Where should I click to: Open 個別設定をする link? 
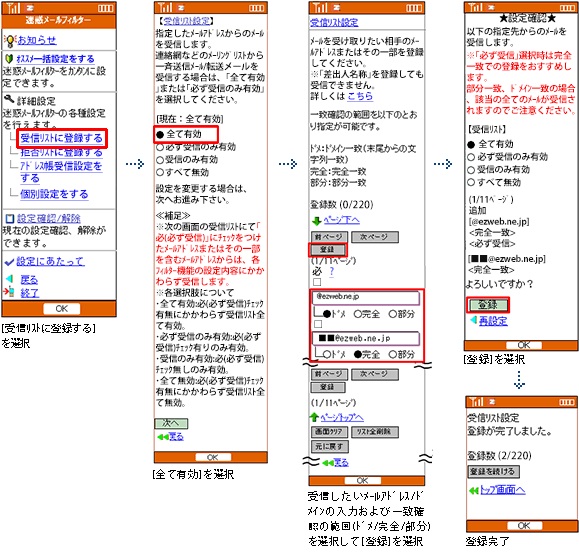click(54, 194)
